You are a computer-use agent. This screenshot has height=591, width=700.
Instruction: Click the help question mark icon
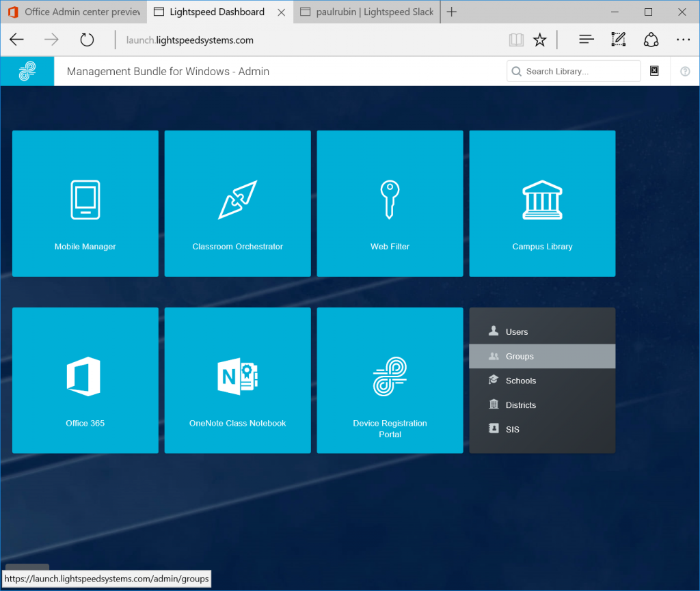685,71
